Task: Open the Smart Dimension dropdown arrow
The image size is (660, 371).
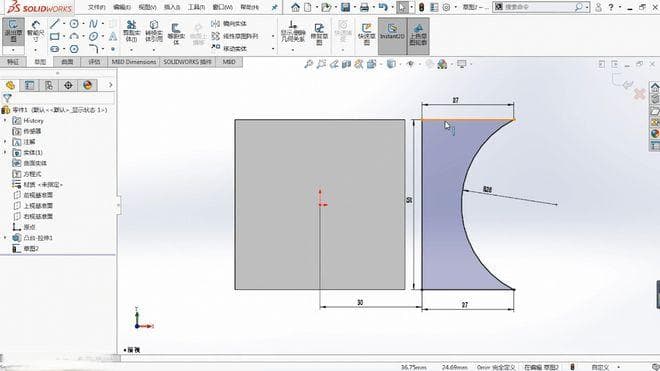Action: [36, 50]
